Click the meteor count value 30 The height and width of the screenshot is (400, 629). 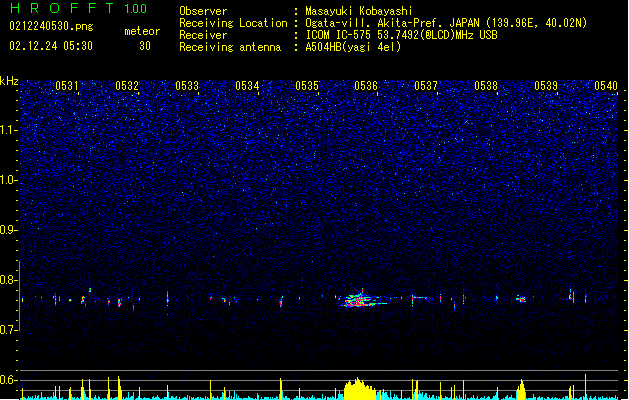point(145,46)
